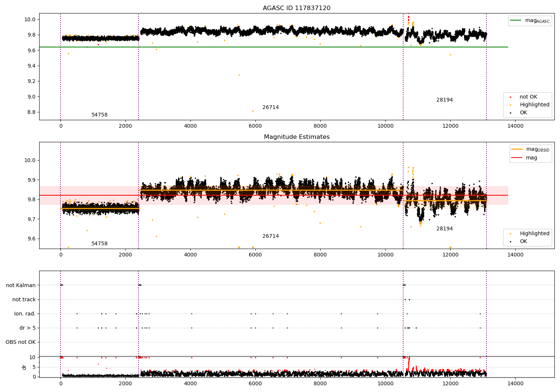Click obsid label 28194 in the Magnitude Estimates plot
Image resolution: width=560 pixels, height=392 pixels.
(x=445, y=229)
